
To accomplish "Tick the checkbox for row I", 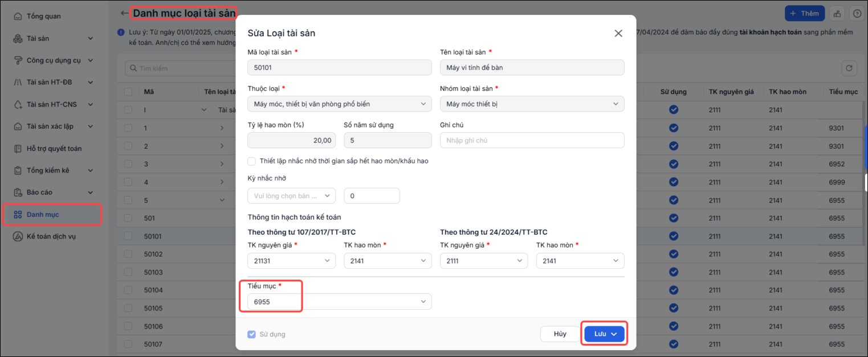I will [128, 110].
